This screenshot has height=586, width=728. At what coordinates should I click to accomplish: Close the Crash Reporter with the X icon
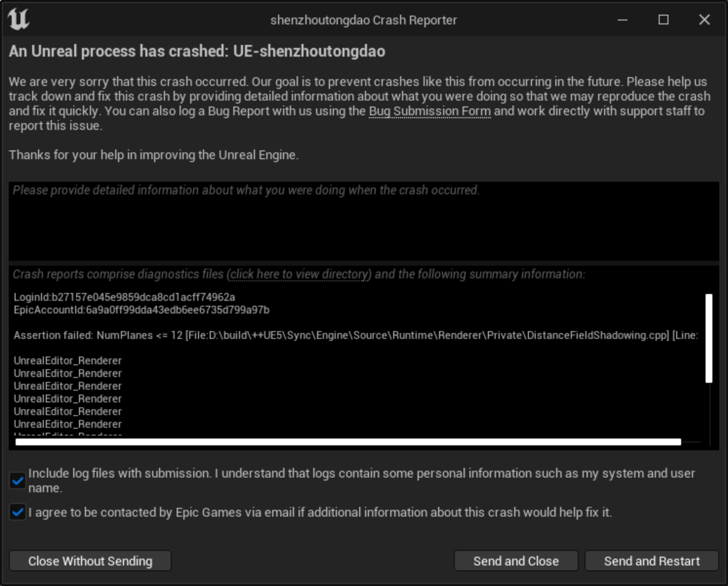pos(705,20)
